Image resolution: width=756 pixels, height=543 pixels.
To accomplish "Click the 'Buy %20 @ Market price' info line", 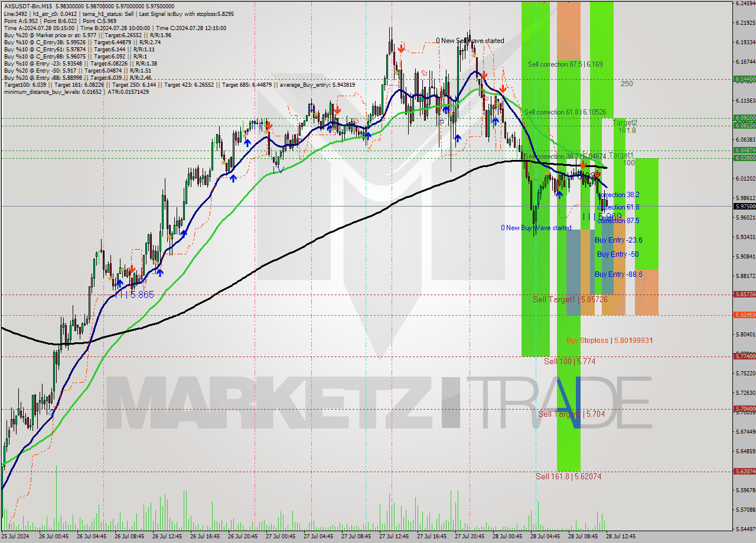I will coord(87,35).
